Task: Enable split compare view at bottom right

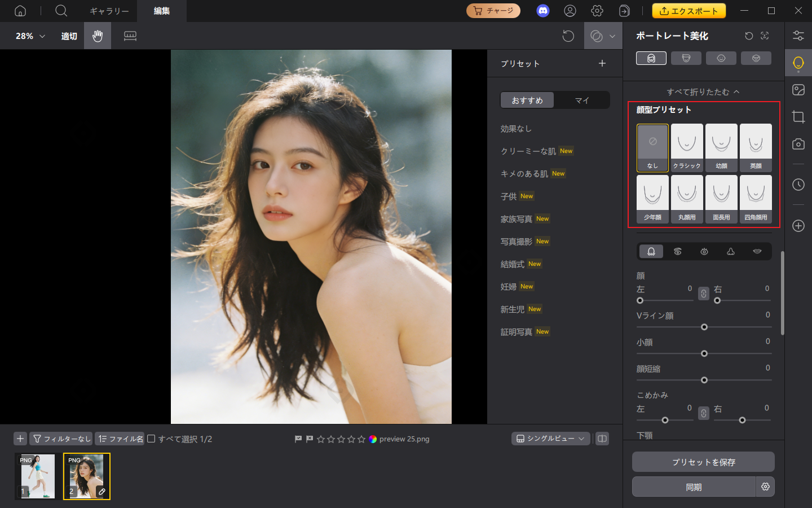Action: pyautogui.click(x=602, y=439)
